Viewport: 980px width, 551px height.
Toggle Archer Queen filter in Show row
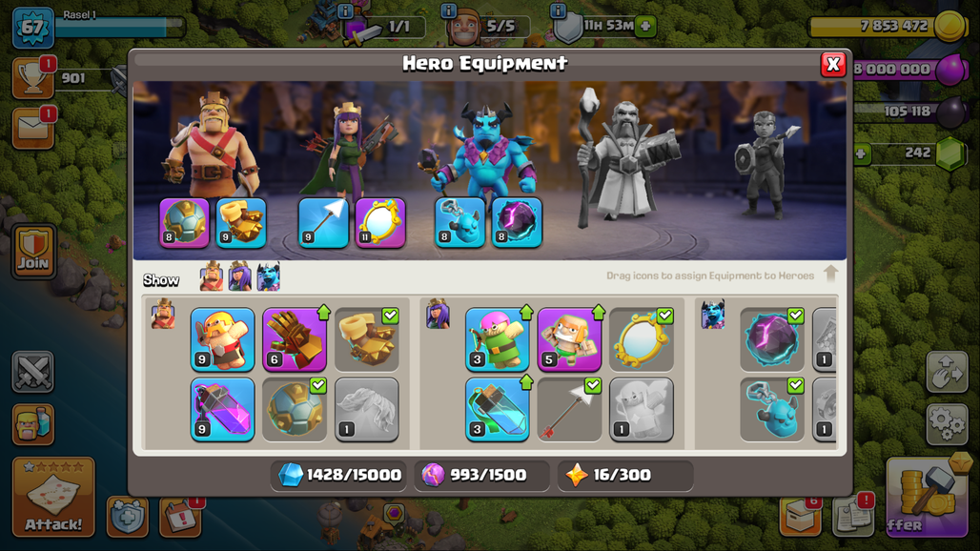click(240, 276)
